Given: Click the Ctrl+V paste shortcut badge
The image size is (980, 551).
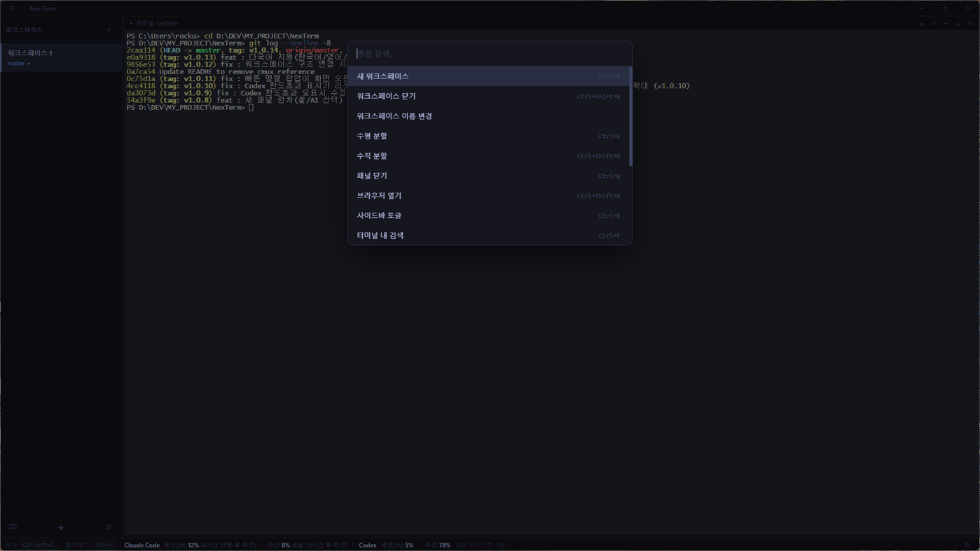Looking at the screenshot, I should (x=103, y=545).
